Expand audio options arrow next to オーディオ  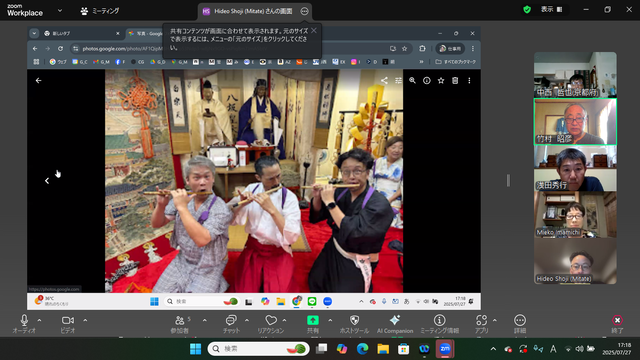pyautogui.click(x=39, y=320)
